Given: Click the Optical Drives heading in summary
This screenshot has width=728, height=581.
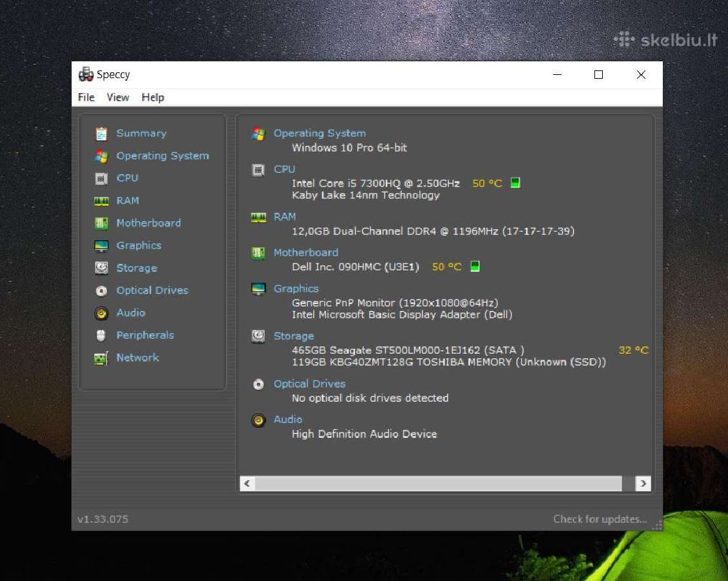Looking at the screenshot, I should click(x=309, y=383).
